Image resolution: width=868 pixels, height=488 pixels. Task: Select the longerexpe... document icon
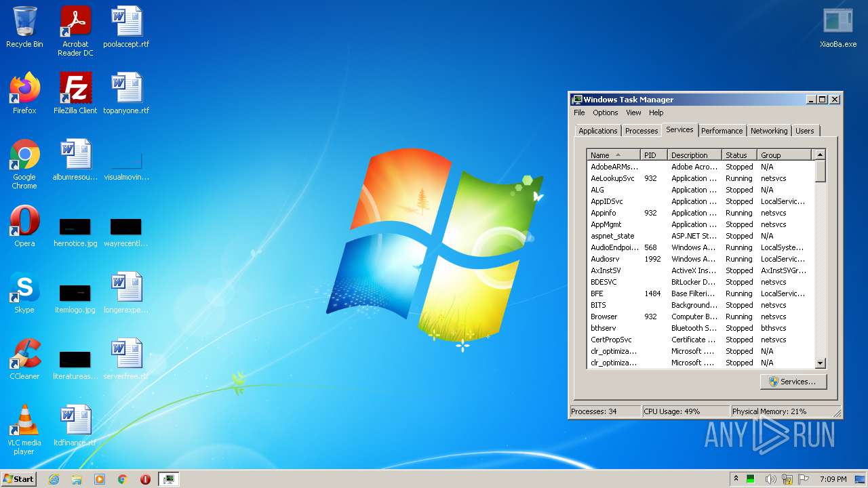pos(126,293)
